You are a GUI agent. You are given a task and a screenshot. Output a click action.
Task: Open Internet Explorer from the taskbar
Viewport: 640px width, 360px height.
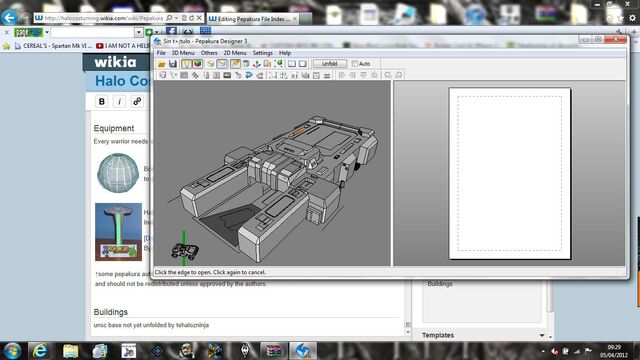40,351
